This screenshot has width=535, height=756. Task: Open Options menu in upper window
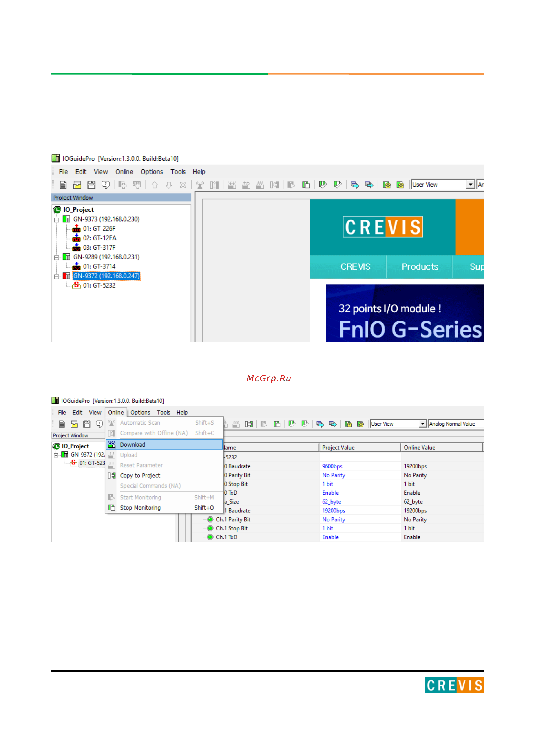click(152, 172)
